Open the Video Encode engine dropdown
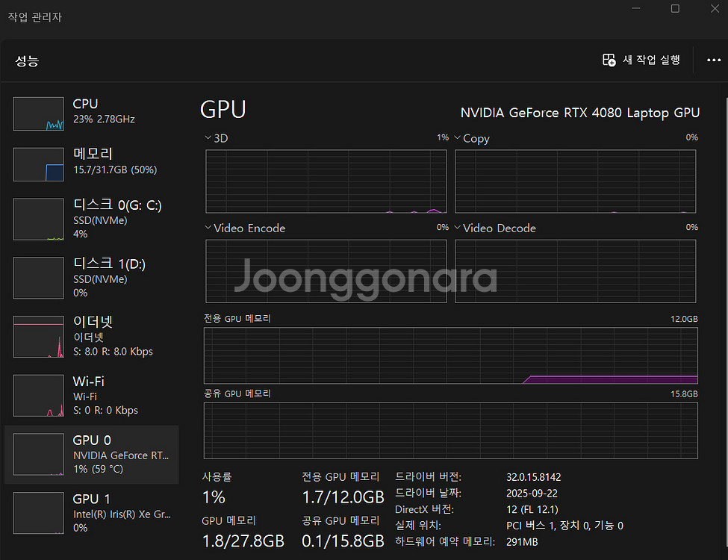The image size is (728, 560). [208, 228]
